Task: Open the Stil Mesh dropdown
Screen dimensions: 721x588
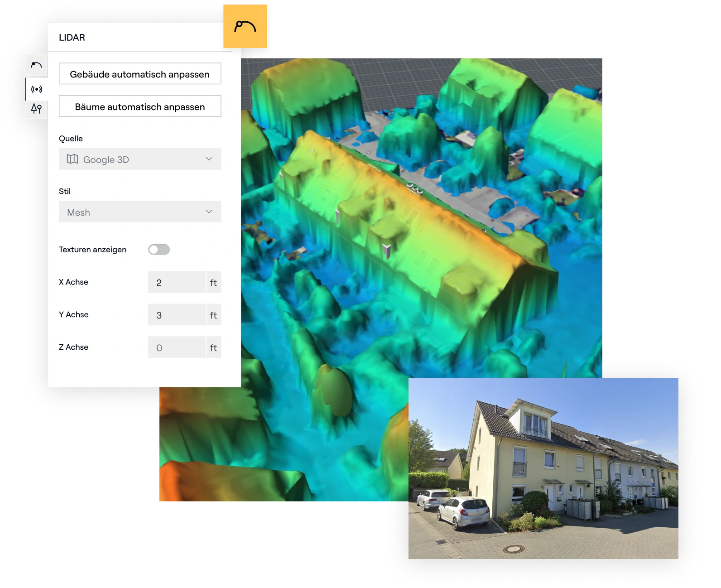Action: coord(140,212)
